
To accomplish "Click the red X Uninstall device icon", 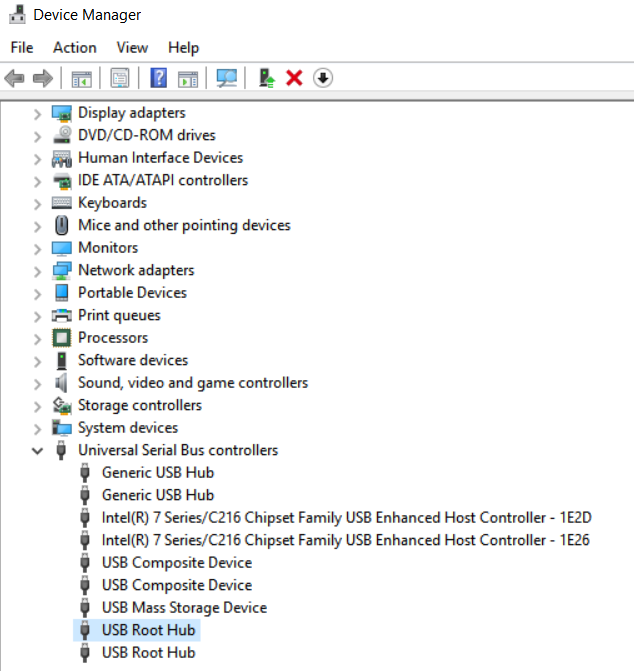I will [x=294, y=78].
